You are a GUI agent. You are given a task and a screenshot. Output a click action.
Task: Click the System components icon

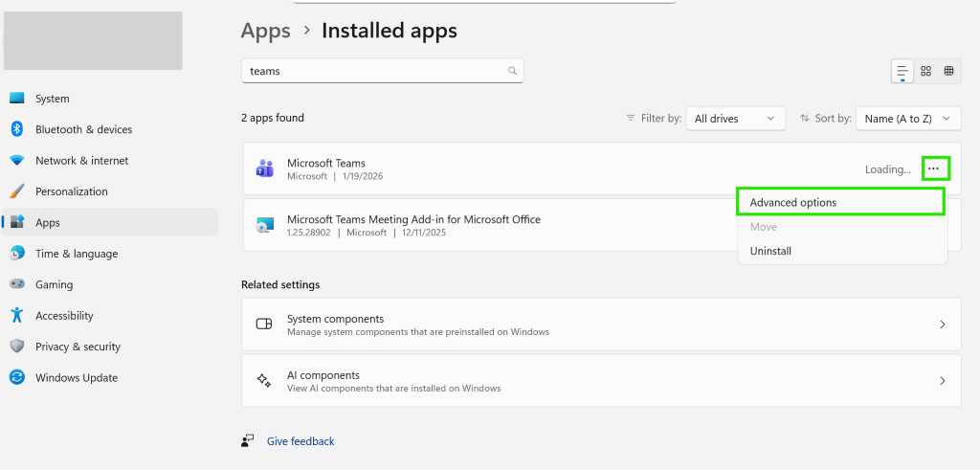pyautogui.click(x=264, y=325)
